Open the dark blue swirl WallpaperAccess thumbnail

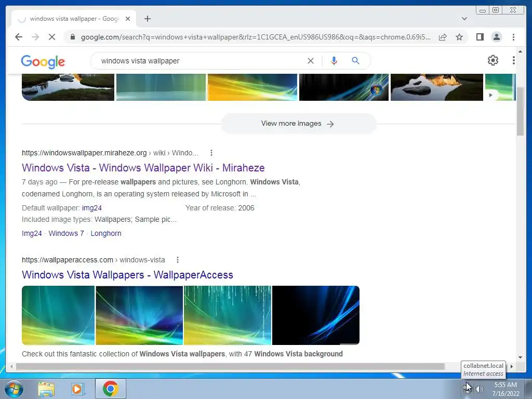316,315
